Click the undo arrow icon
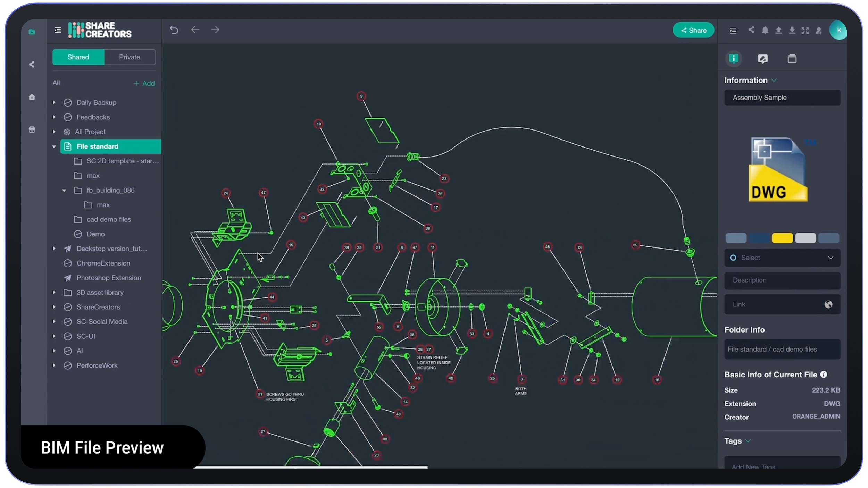Viewport: 868px width, 488px height. (174, 30)
